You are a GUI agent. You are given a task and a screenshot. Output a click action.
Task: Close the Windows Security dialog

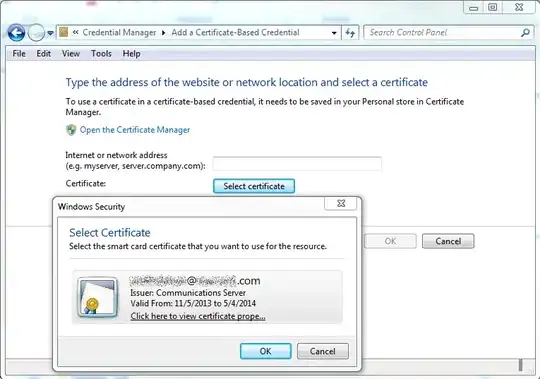tap(341, 203)
